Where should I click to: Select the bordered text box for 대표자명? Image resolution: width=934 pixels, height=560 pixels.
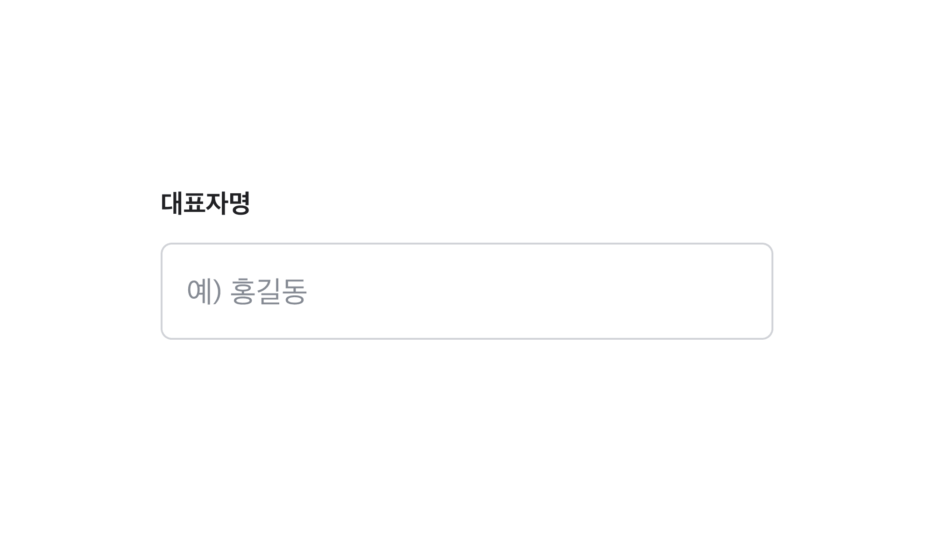point(467,291)
